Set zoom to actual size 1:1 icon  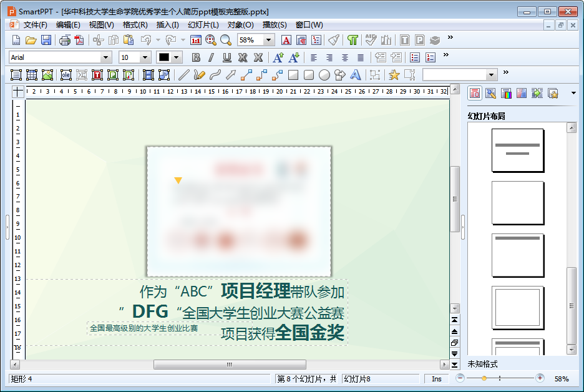click(x=195, y=40)
